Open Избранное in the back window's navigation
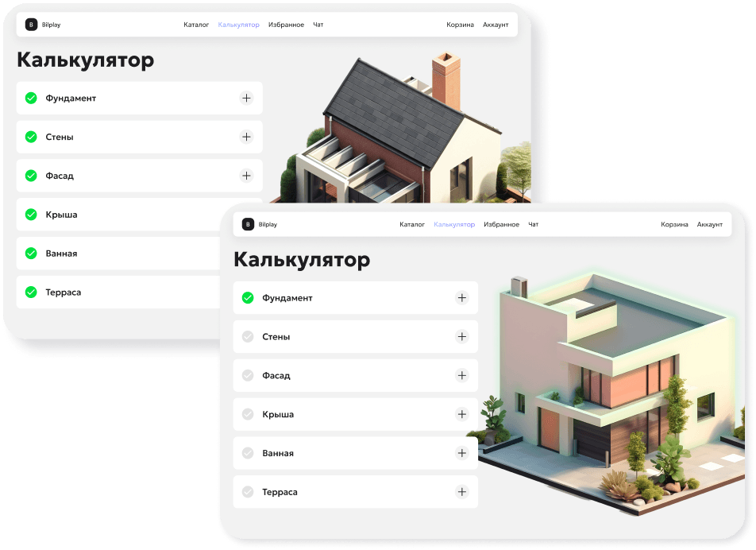 (x=286, y=25)
